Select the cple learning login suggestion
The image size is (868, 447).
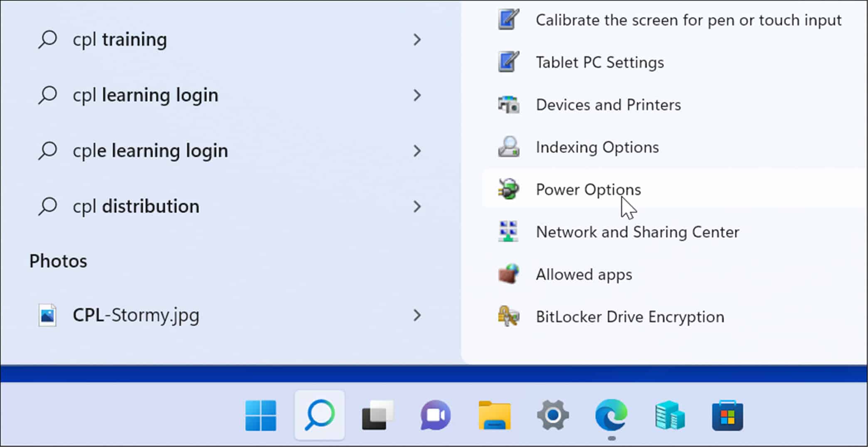[150, 150]
